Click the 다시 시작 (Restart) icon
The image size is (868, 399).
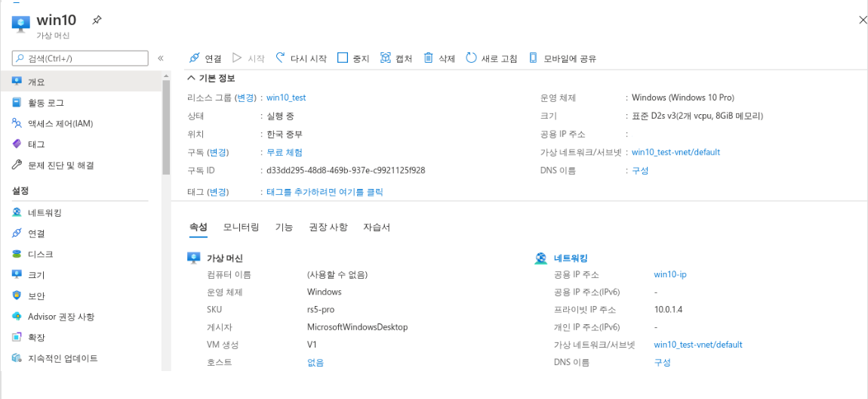pos(280,57)
